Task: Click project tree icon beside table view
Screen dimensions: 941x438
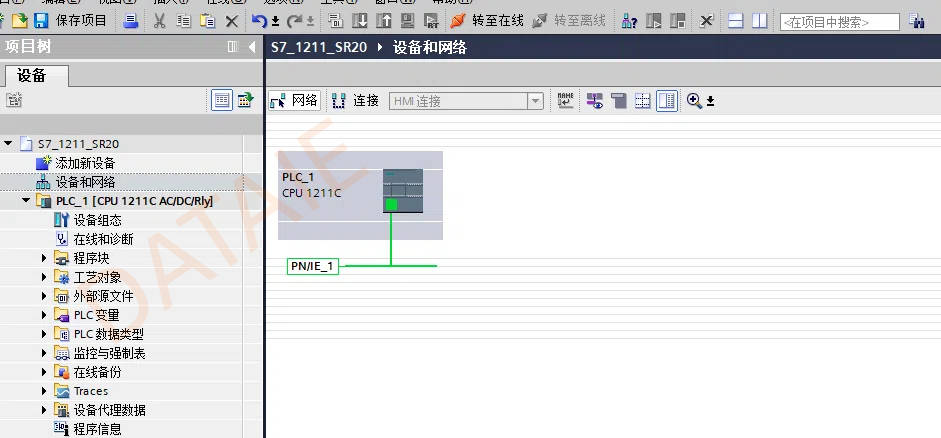Action: coord(245,100)
